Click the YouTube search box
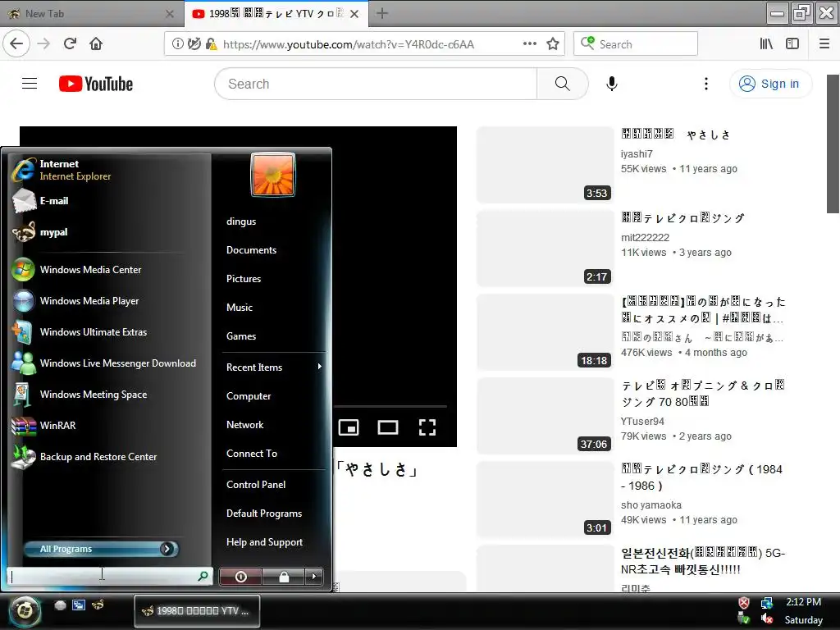Viewport: 840px width, 630px height. point(376,84)
